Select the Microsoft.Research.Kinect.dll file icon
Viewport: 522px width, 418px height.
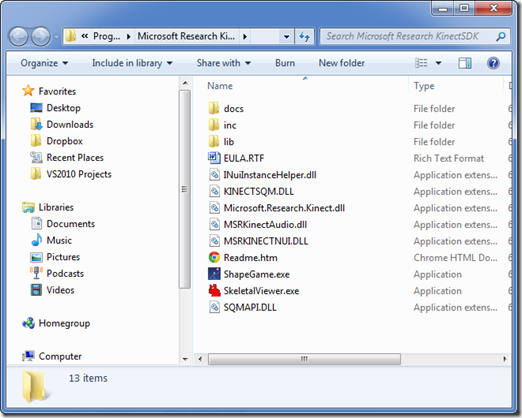214,208
